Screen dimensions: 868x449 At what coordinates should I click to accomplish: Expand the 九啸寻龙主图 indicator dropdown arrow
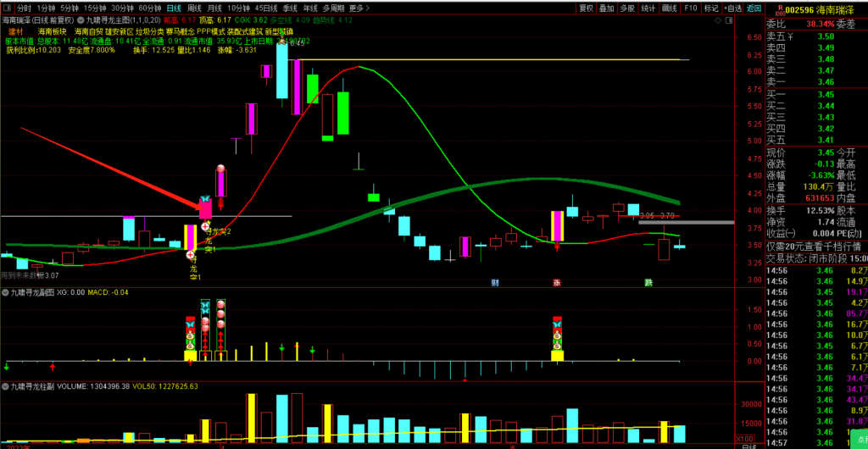point(81,19)
